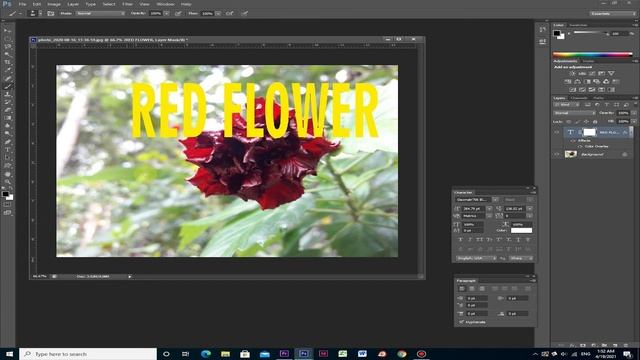The height and width of the screenshot is (360, 640).
Task: Select the Gradient tool
Action: 7,118
